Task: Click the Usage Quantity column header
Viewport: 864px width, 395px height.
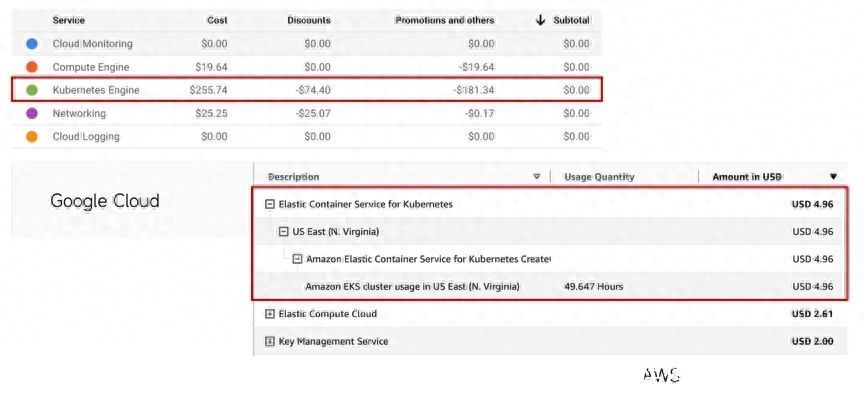Action: (x=599, y=177)
